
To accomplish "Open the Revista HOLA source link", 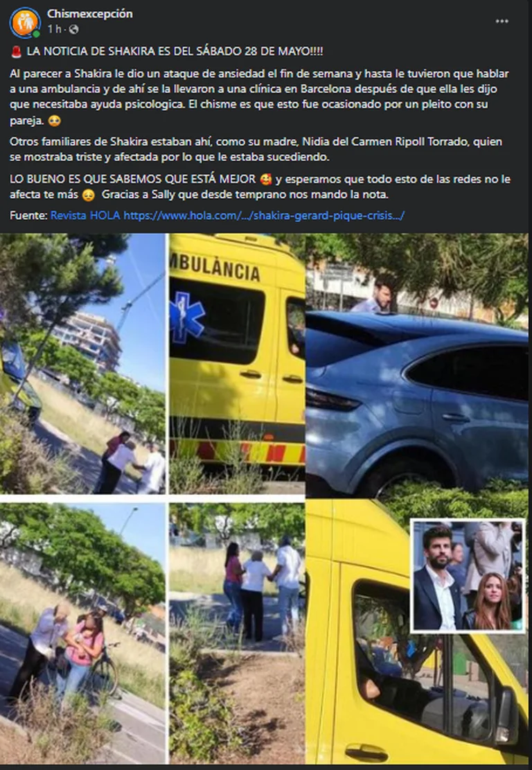I will click(85, 216).
